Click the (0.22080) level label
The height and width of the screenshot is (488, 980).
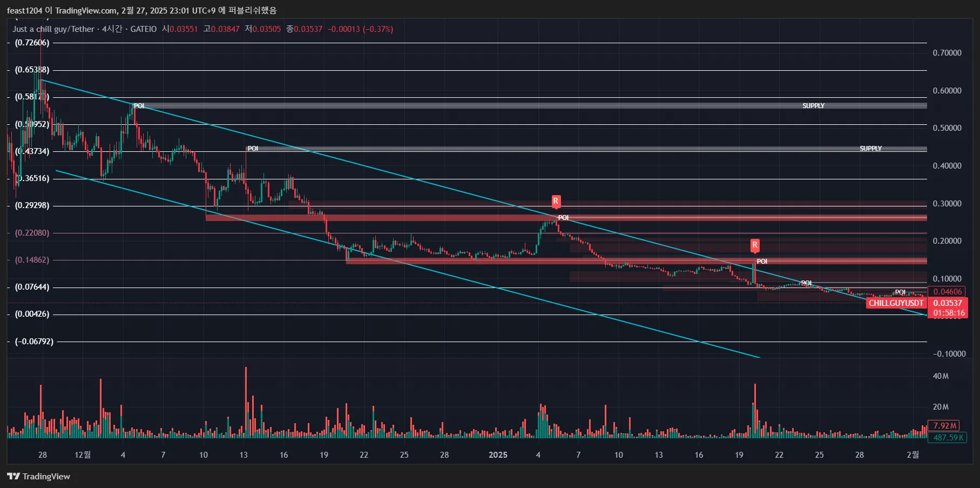pos(32,233)
